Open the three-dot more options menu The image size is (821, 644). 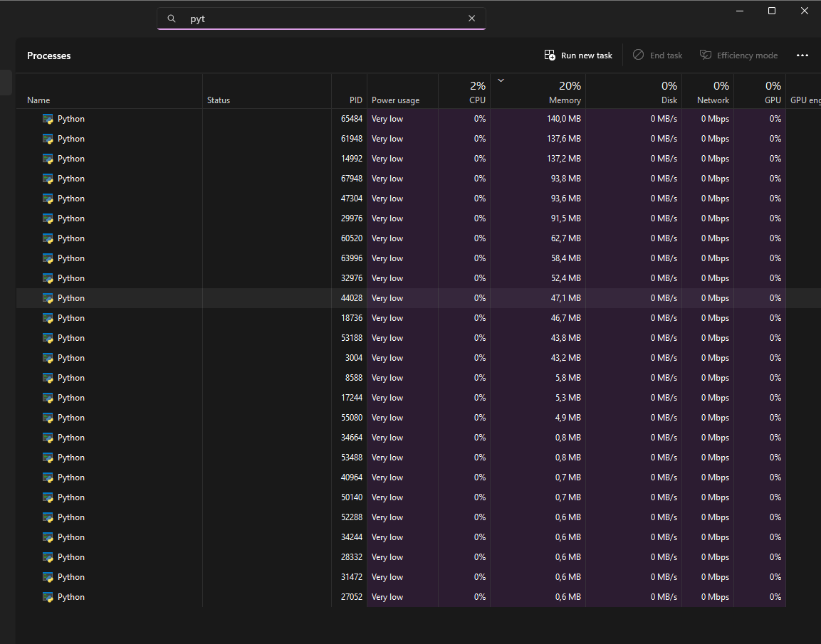tap(802, 56)
